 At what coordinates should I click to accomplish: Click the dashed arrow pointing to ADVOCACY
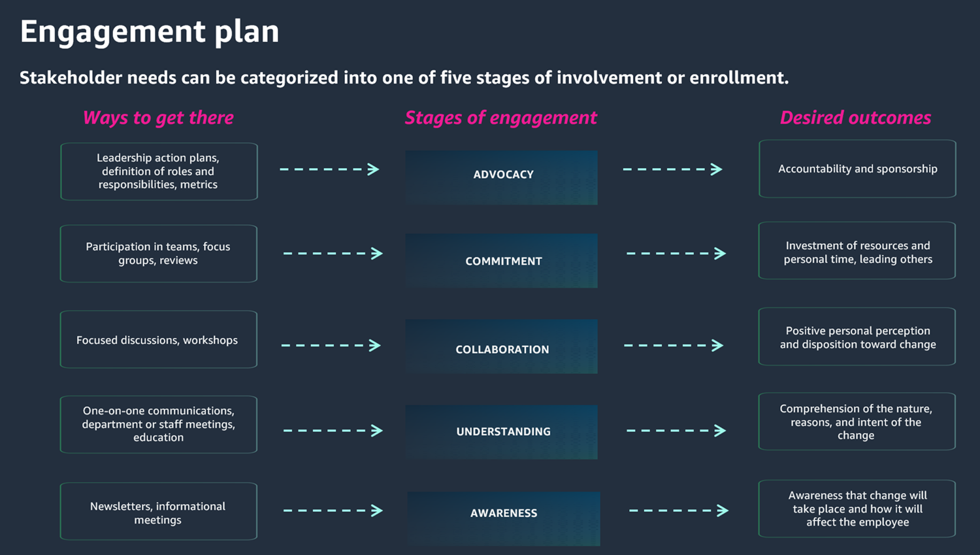(x=329, y=169)
